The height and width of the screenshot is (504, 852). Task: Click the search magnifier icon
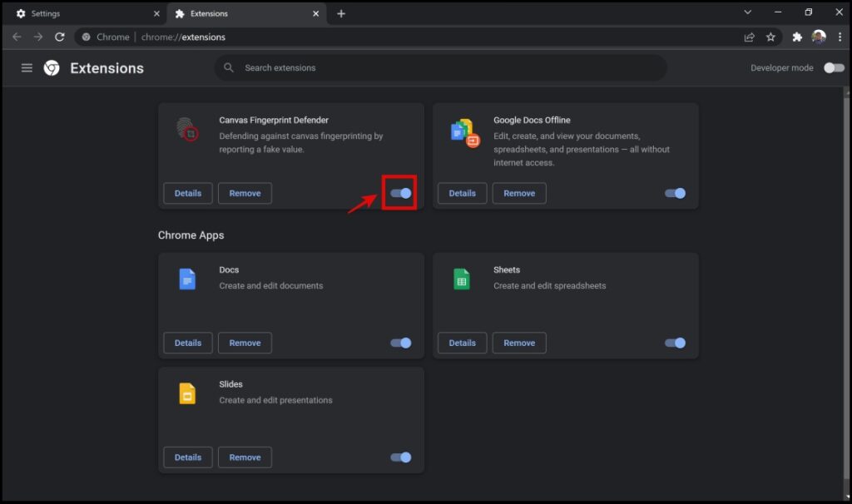click(x=229, y=67)
